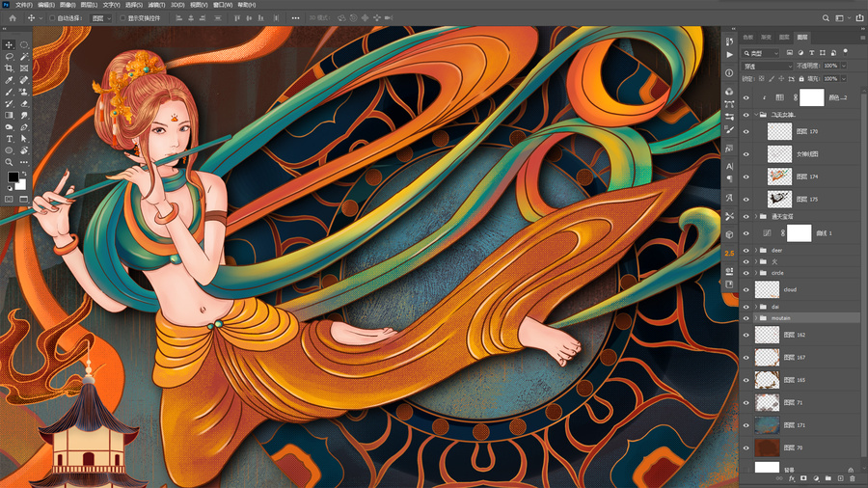The image size is (868, 488).
Task: Select the Move tool in the toolbox
Action: pos(9,44)
